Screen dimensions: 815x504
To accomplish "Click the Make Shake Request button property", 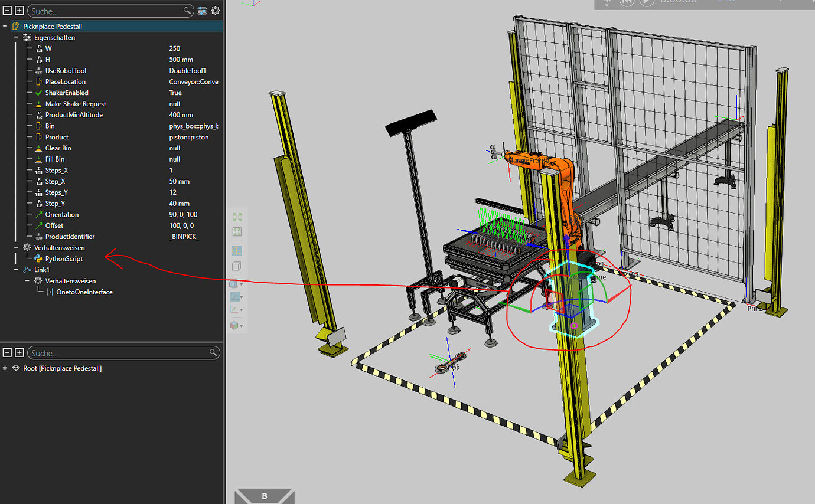I will [76, 104].
